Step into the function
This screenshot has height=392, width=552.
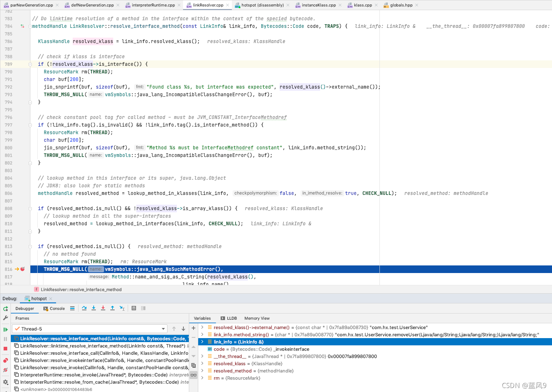click(94, 308)
